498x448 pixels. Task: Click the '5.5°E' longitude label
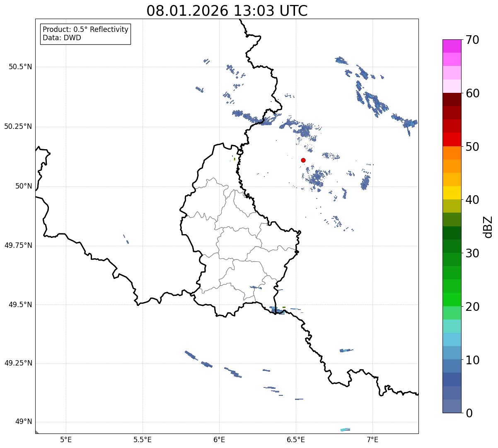[143, 439]
